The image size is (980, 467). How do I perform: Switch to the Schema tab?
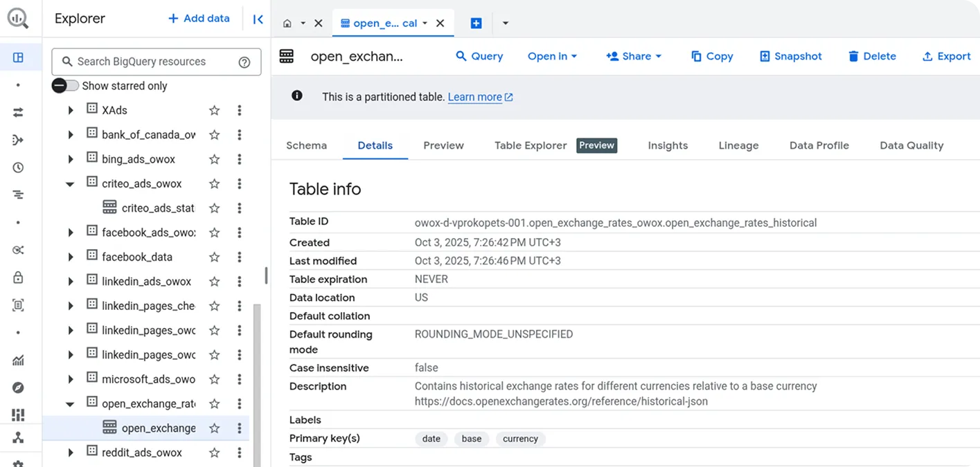click(x=306, y=145)
